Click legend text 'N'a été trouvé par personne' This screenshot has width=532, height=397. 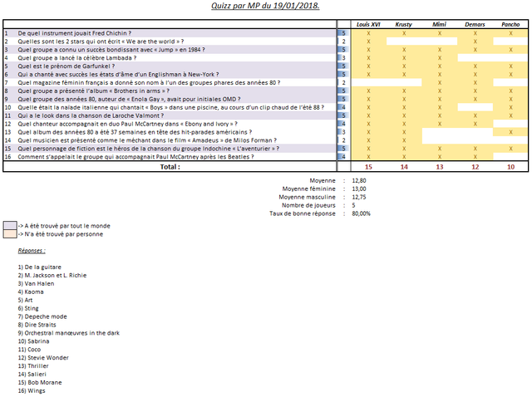point(63,234)
